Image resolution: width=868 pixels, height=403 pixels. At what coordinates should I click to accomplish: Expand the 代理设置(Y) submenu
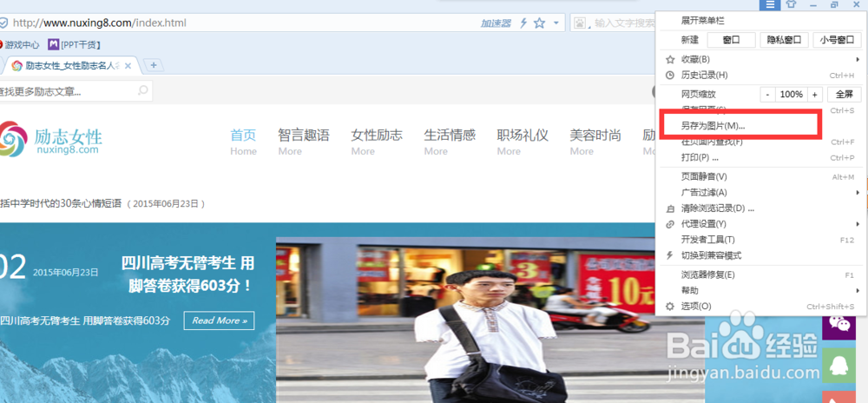click(762, 224)
